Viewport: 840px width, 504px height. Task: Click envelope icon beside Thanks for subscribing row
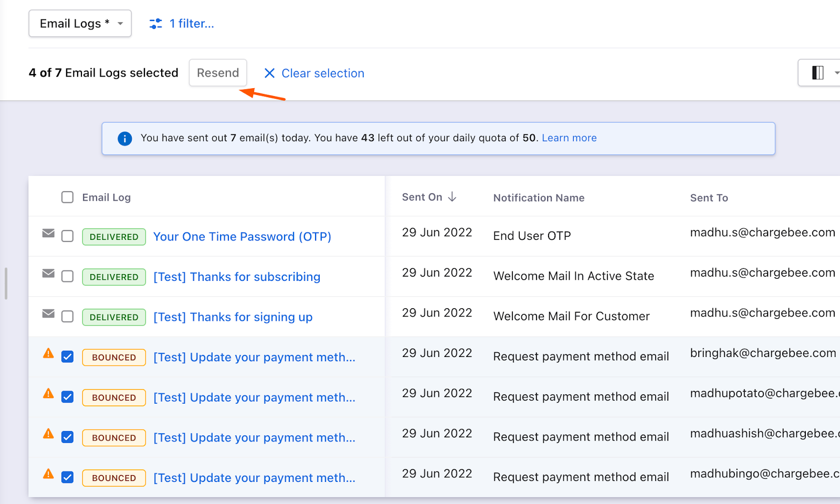tap(48, 274)
